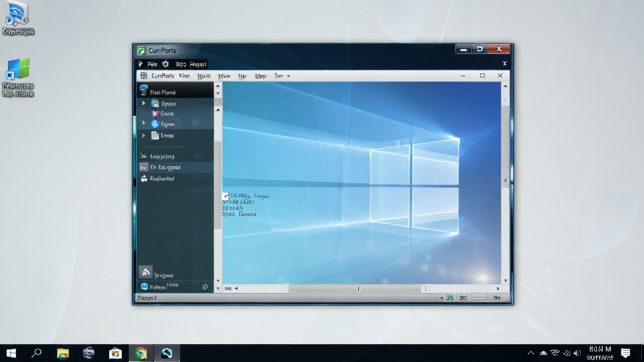Click the blue cube icon at the sidebar bottom
Viewport: 644px width, 362px height.
(x=144, y=287)
